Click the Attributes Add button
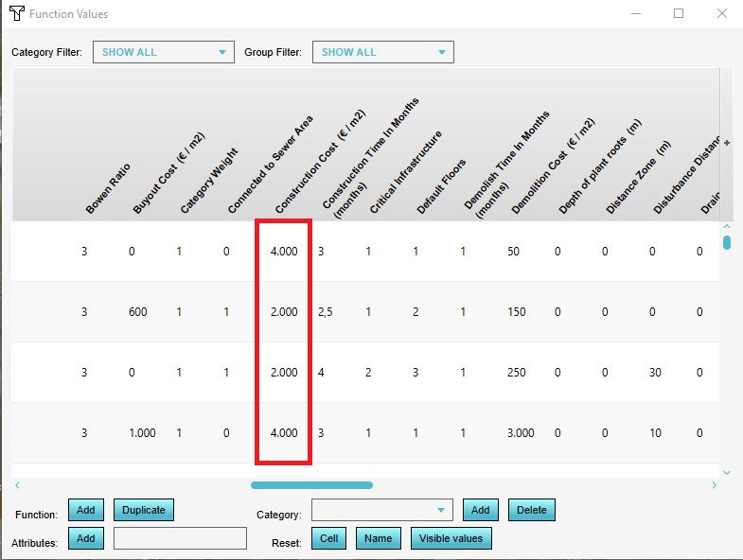743x560 pixels. click(86, 538)
